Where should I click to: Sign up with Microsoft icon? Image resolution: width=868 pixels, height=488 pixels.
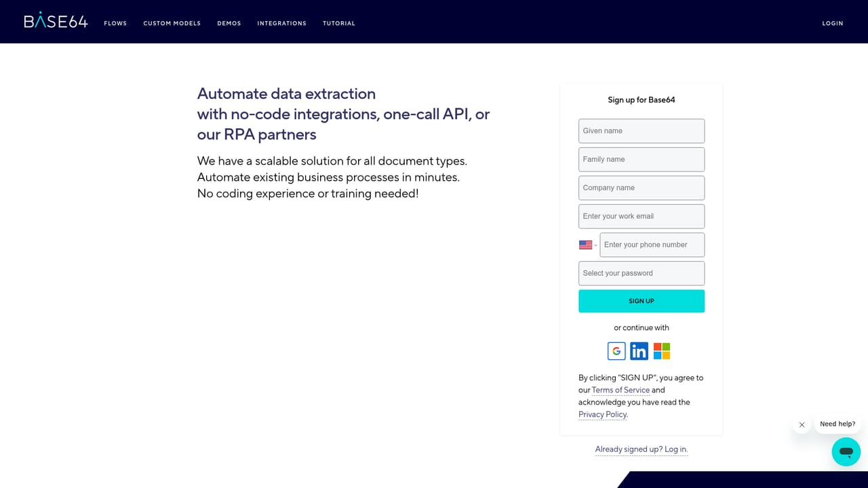[662, 350]
